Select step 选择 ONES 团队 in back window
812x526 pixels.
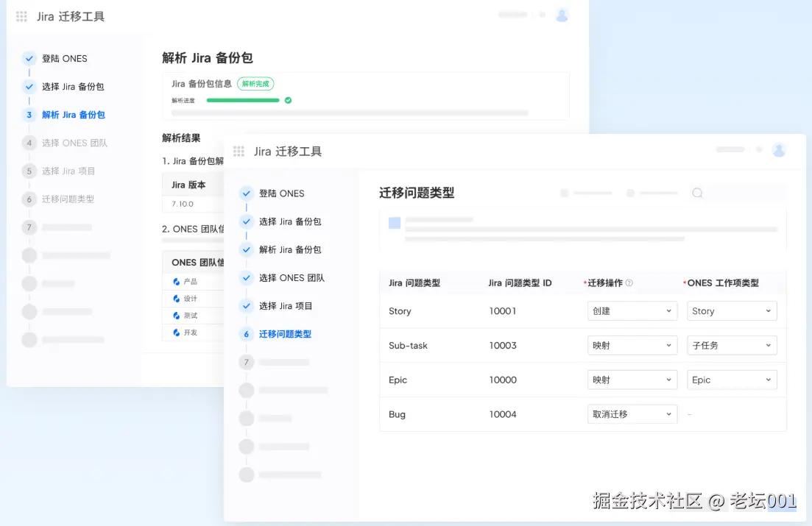click(x=74, y=143)
